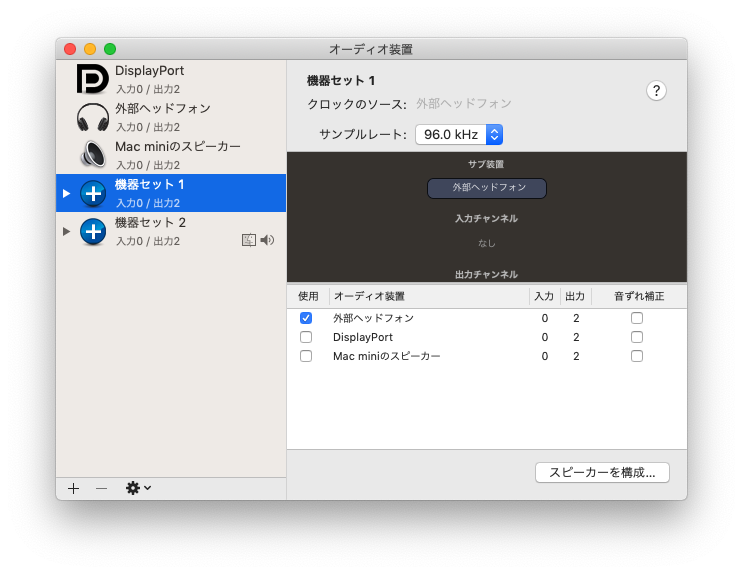Click 外部ヘッドフォン row name in table

point(373,318)
